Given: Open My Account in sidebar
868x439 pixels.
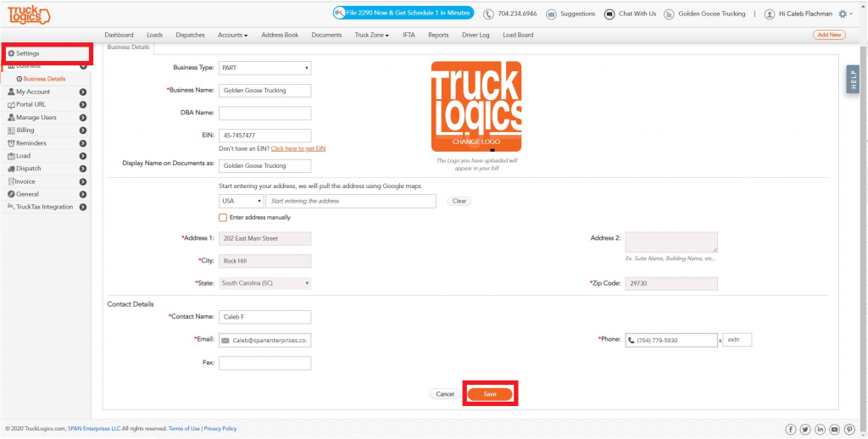Looking at the screenshot, I should [x=33, y=92].
